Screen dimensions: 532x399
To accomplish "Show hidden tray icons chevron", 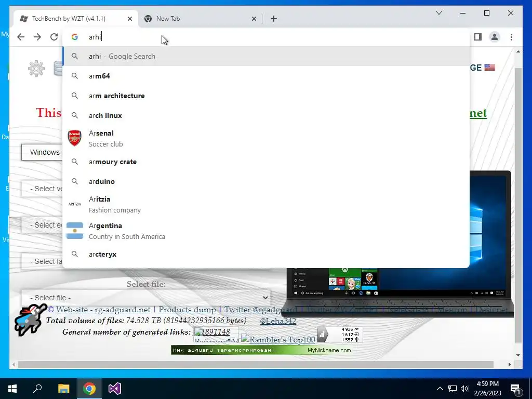I will pyautogui.click(x=440, y=389).
